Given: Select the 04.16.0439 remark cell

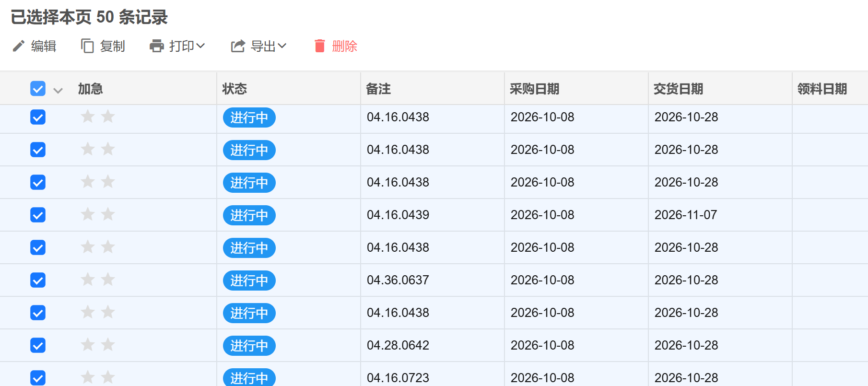Looking at the screenshot, I should coord(433,215).
